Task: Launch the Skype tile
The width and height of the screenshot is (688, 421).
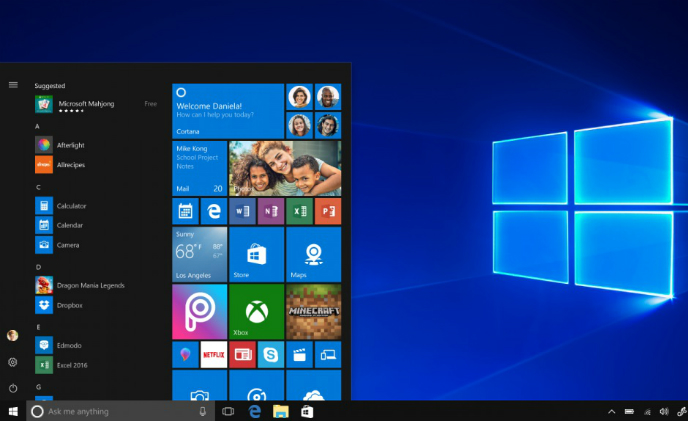Action: click(271, 355)
